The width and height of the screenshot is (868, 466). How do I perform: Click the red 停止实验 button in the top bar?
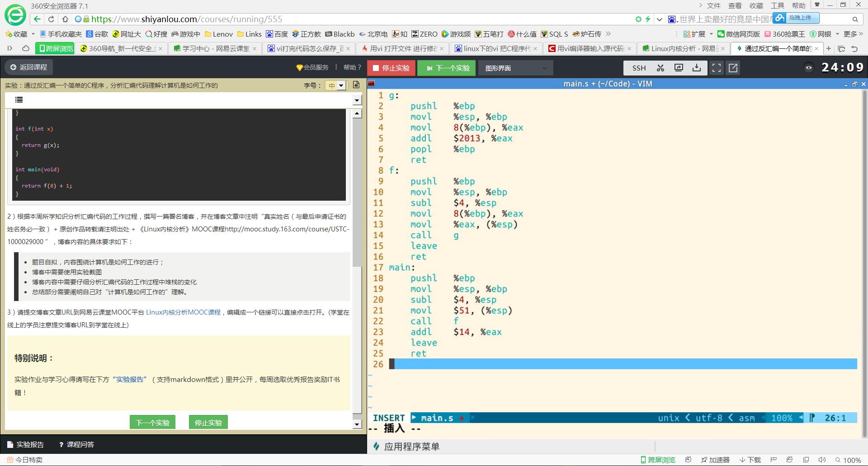pos(391,68)
